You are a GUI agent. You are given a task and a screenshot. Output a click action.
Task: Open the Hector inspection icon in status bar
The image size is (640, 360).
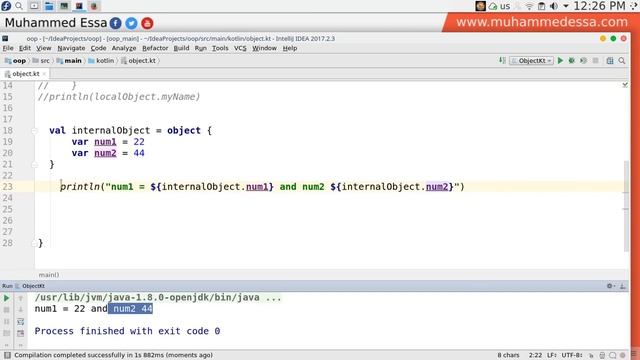(x=602, y=355)
